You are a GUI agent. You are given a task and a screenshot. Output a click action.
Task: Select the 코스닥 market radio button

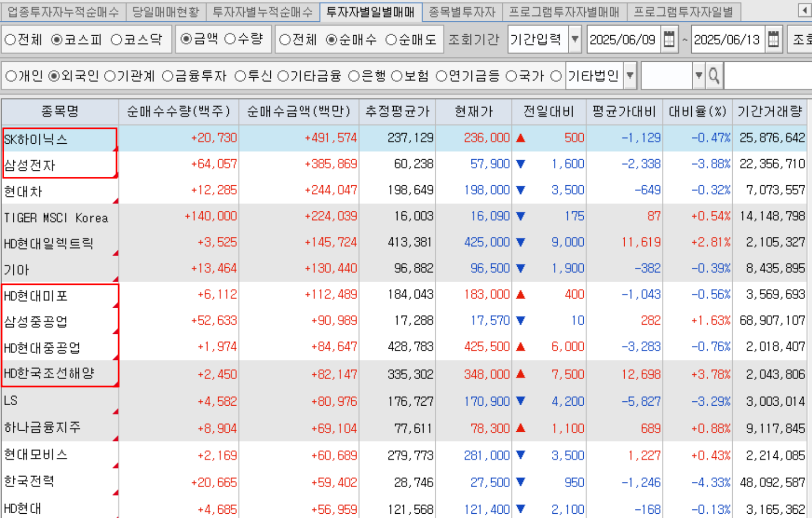[117, 40]
